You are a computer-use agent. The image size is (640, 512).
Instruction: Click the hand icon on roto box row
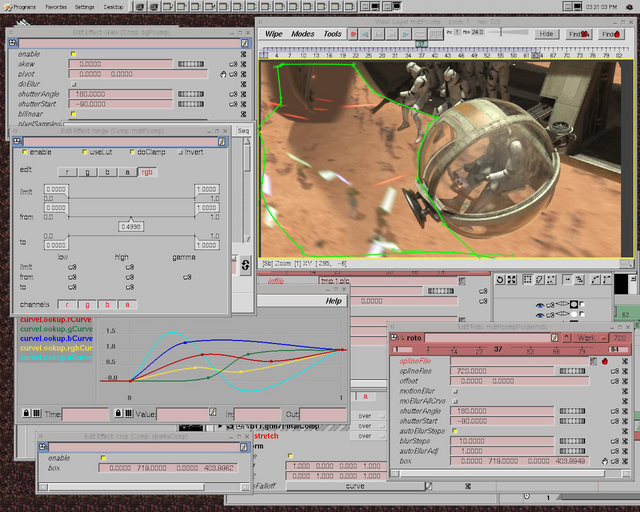tap(605, 461)
